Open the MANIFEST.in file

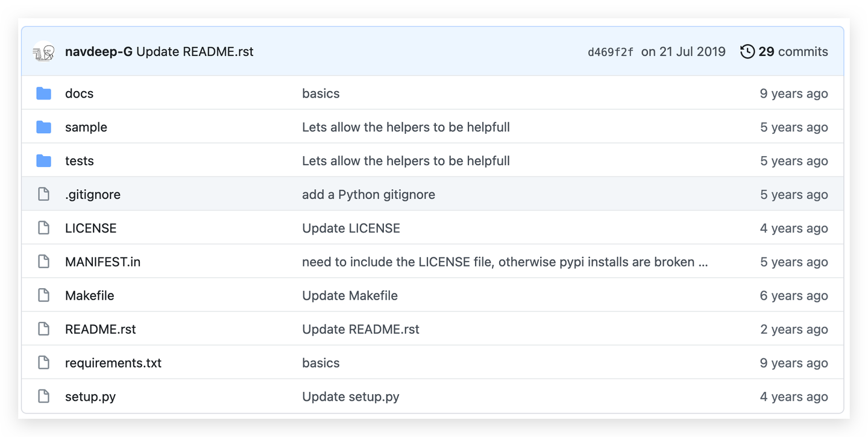102,262
